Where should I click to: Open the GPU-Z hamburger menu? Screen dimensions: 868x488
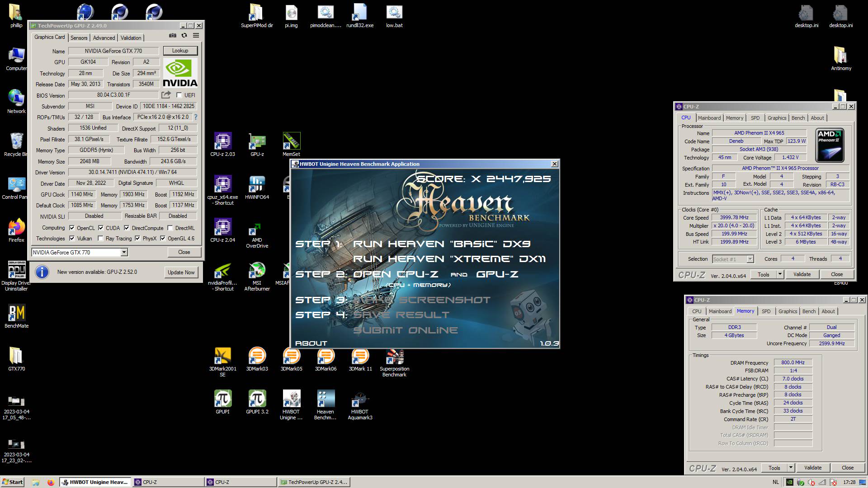(x=196, y=35)
